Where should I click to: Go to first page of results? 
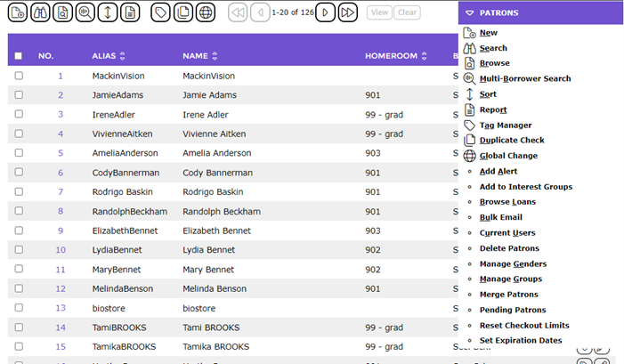238,12
